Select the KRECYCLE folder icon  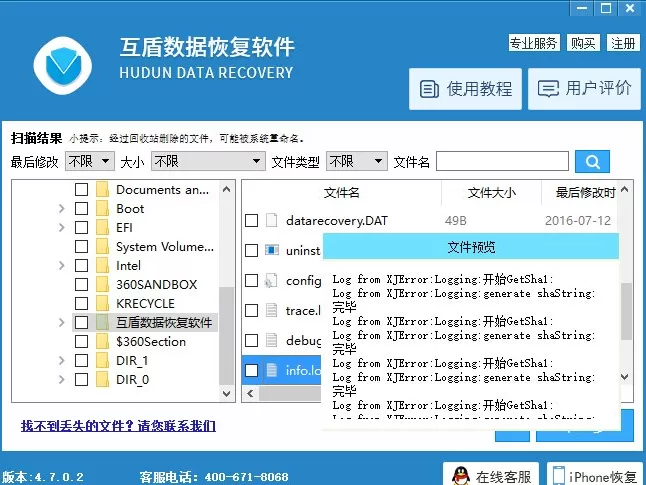(x=102, y=303)
